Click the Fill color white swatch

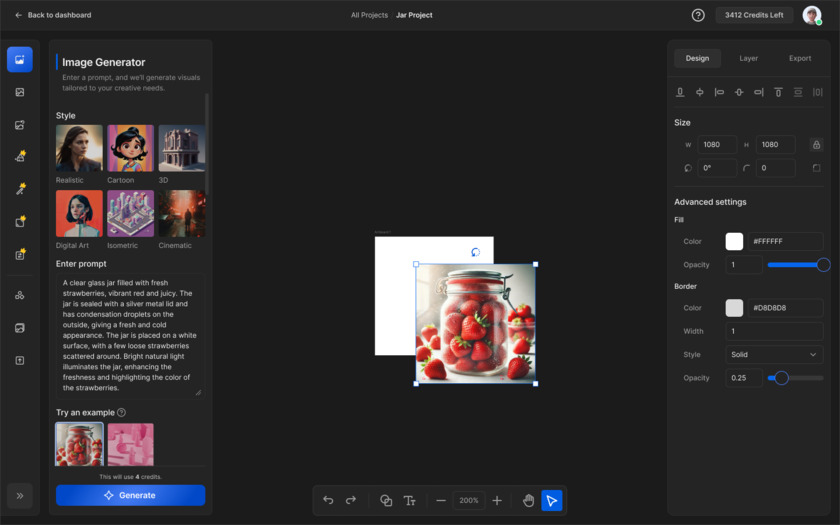coord(734,241)
